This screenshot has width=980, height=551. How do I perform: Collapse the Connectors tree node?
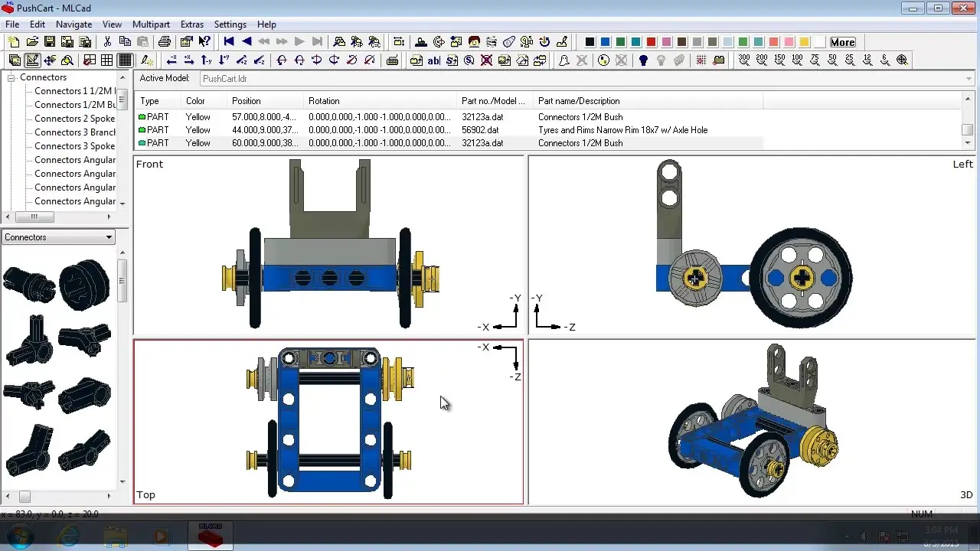[11, 77]
